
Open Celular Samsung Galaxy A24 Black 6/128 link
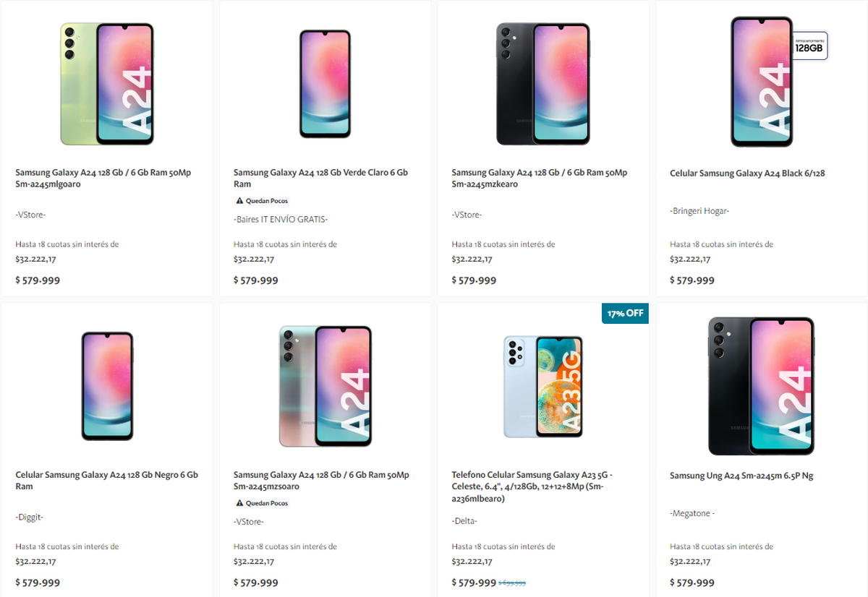pos(747,173)
